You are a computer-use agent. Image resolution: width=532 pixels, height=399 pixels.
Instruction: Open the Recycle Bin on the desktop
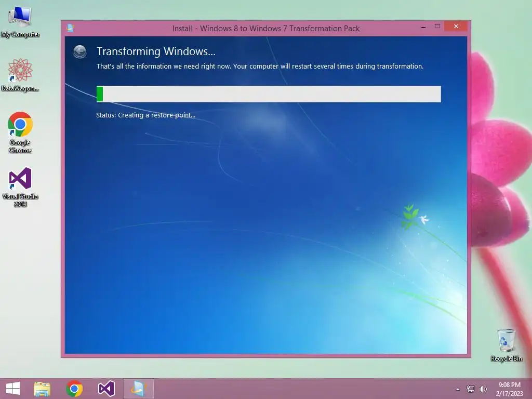click(506, 345)
